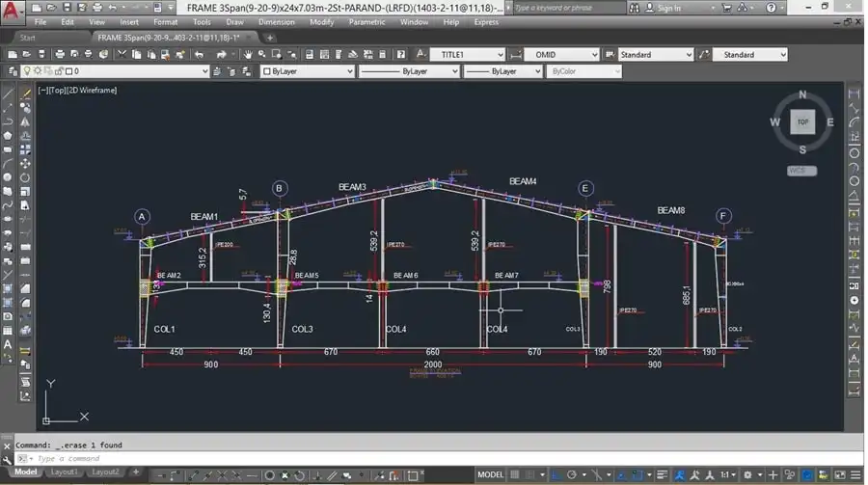Click the command line customize wrench icon
868x485 pixels.
click(x=7, y=460)
